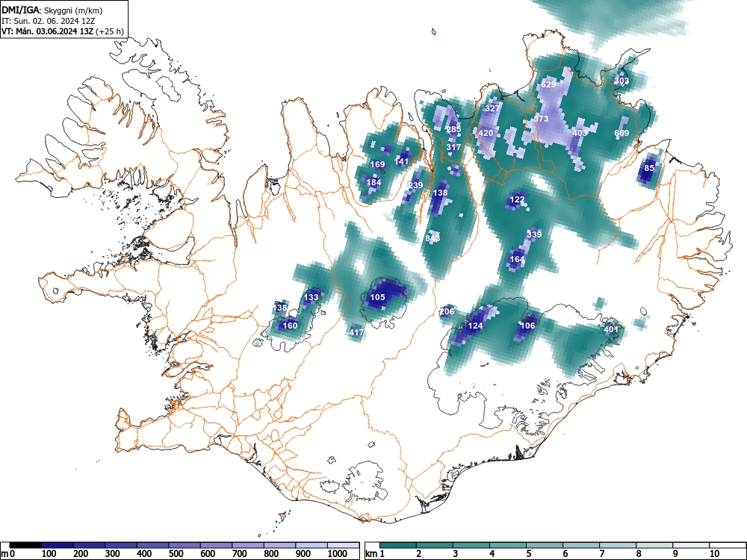
Task: Select the 500–600 m legend color segment
Action: coord(185,545)
